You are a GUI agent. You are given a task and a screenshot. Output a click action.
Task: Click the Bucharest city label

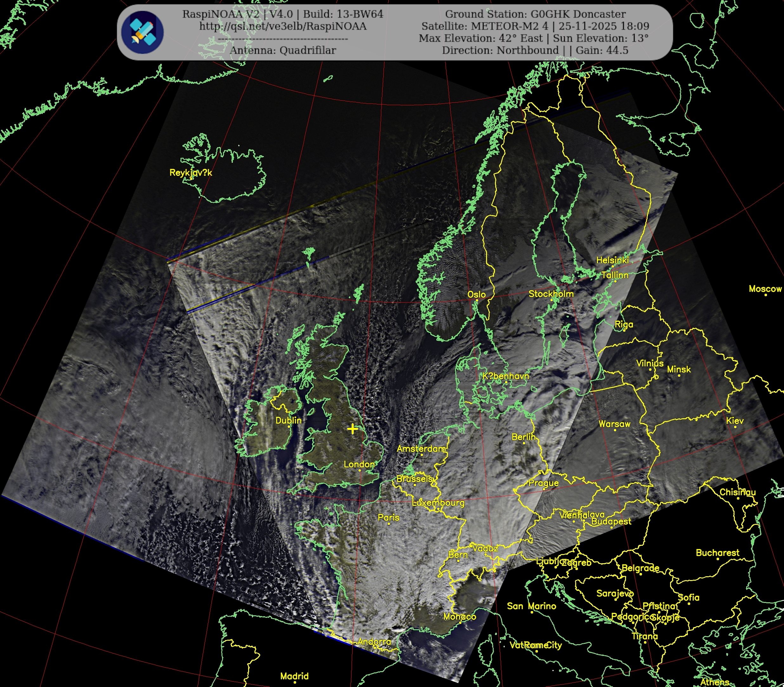click(717, 552)
